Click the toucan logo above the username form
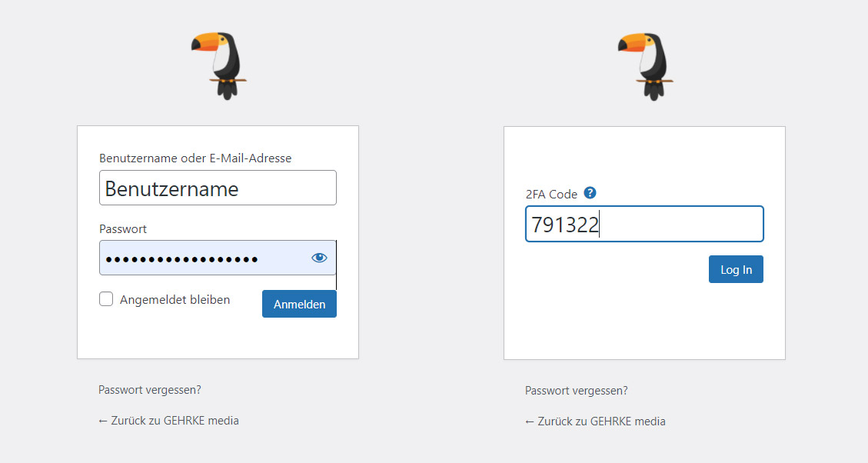 coord(219,66)
